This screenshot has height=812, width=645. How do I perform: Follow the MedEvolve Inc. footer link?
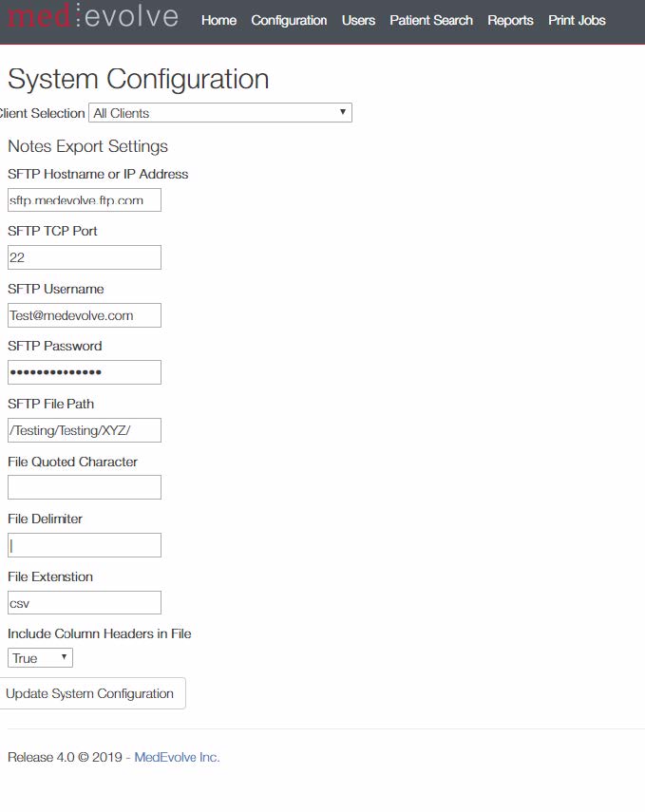point(177,757)
